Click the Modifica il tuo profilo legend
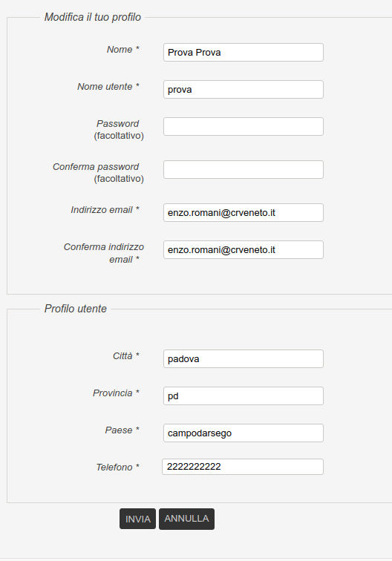Image resolution: width=392 pixels, height=561 pixels. click(x=93, y=17)
